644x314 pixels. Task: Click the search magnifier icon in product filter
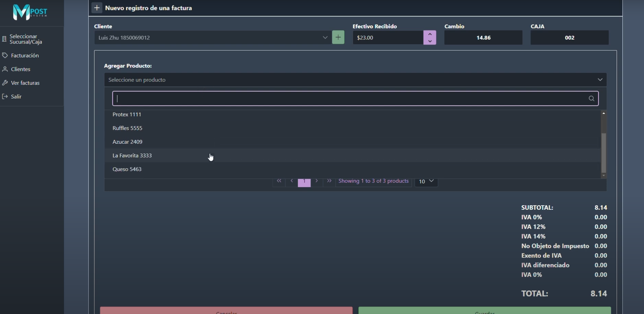click(x=591, y=99)
